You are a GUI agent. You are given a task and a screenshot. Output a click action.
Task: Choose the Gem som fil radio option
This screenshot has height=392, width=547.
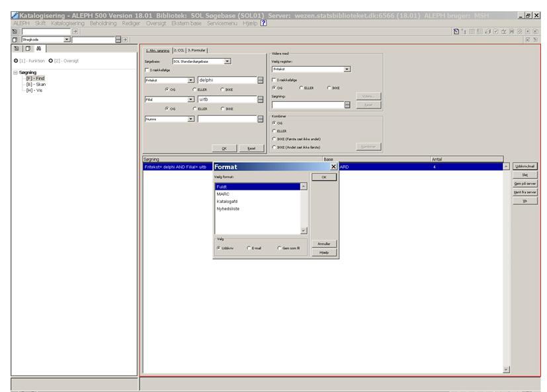click(279, 248)
